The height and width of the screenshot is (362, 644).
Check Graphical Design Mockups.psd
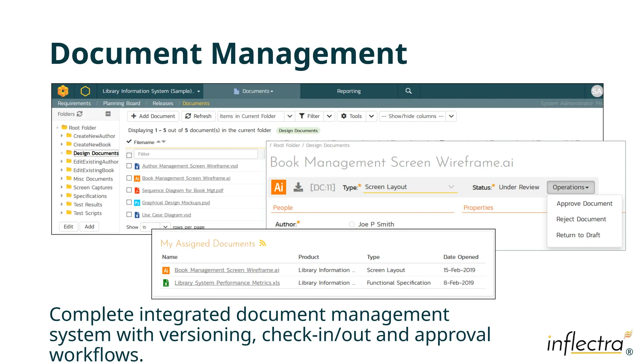point(129,202)
